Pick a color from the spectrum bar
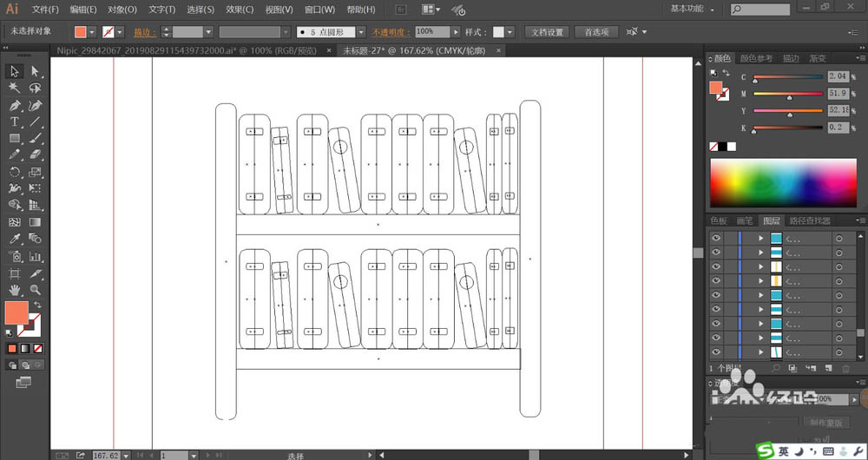 coord(783,182)
